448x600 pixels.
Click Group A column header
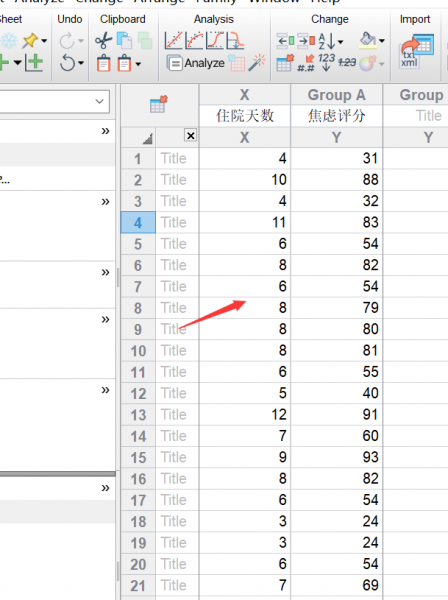337,95
